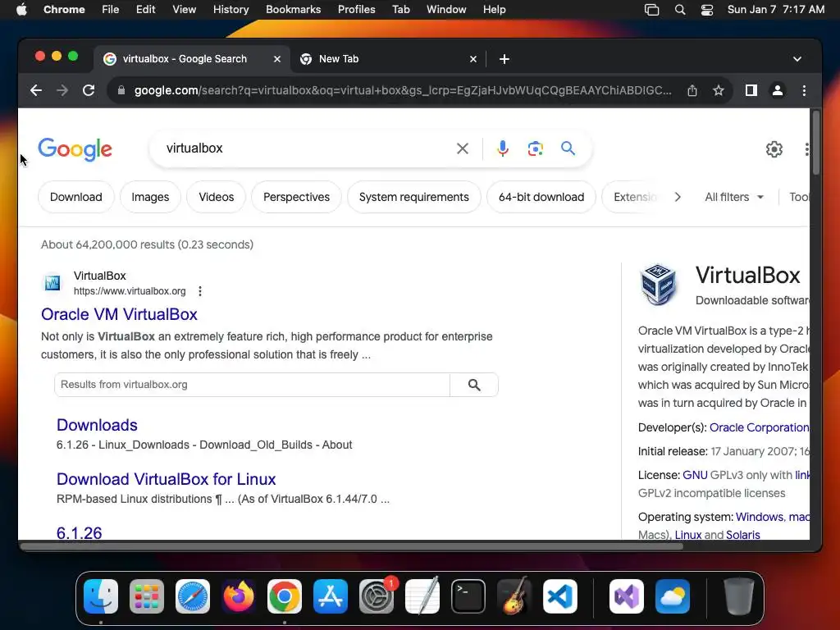Open Download VirtualBox for Linux link
Viewport: 840px width, 630px height.
tap(166, 479)
